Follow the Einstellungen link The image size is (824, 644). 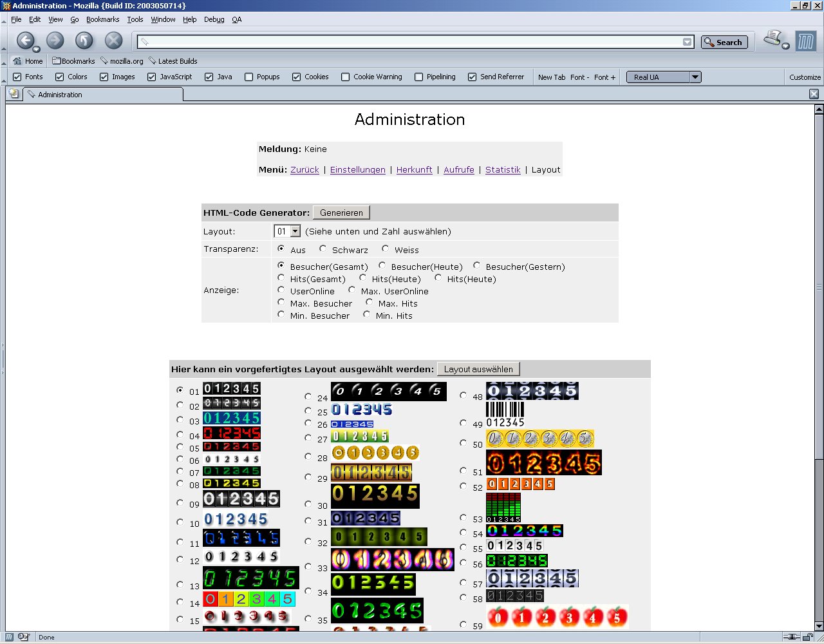(x=357, y=170)
